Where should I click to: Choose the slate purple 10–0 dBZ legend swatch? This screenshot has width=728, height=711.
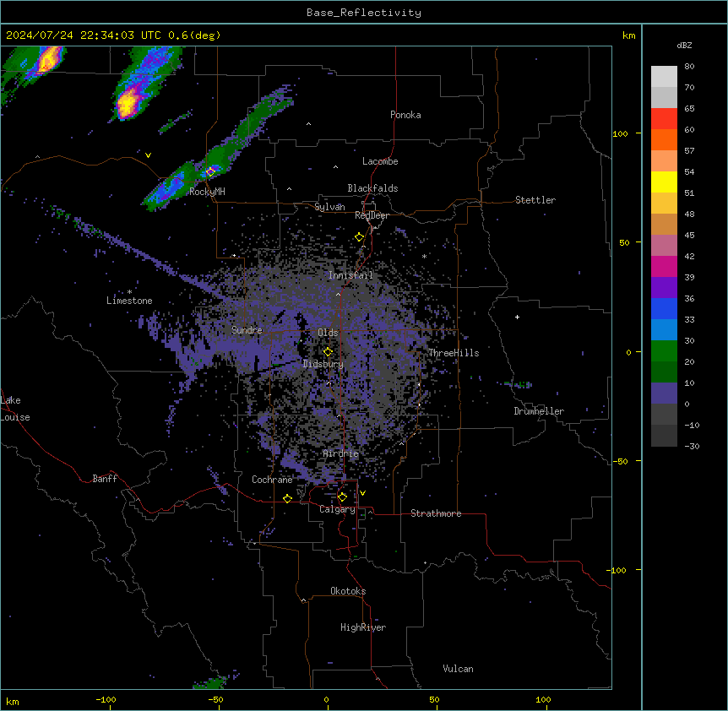coord(664,393)
